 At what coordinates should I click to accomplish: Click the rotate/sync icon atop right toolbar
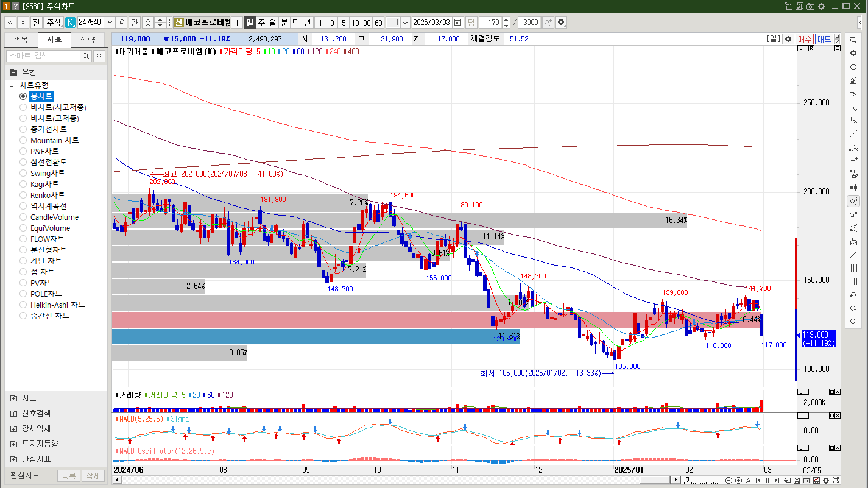point(853,40)
